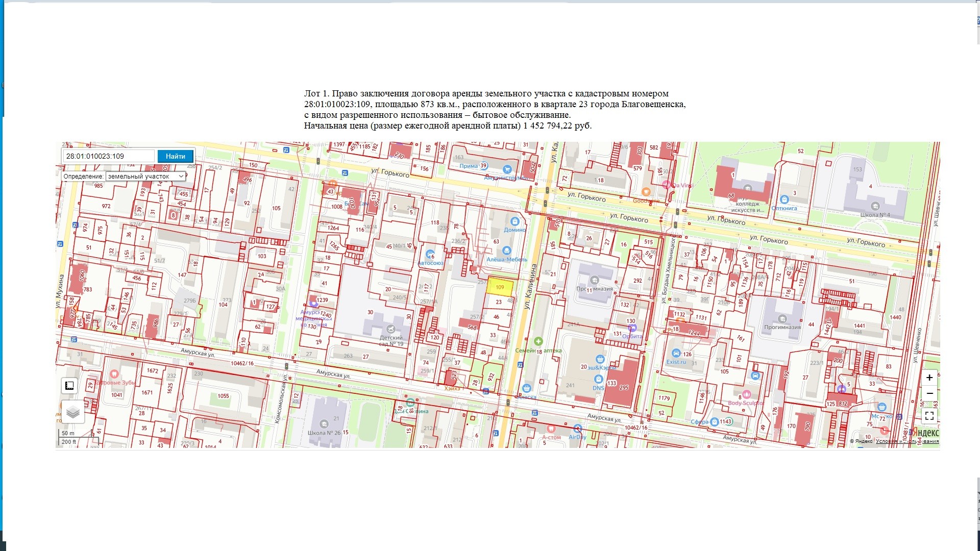Click the Exist.ru auto parts icon
The height and width of the screenshot is (551, 980).
click(676, 354)
